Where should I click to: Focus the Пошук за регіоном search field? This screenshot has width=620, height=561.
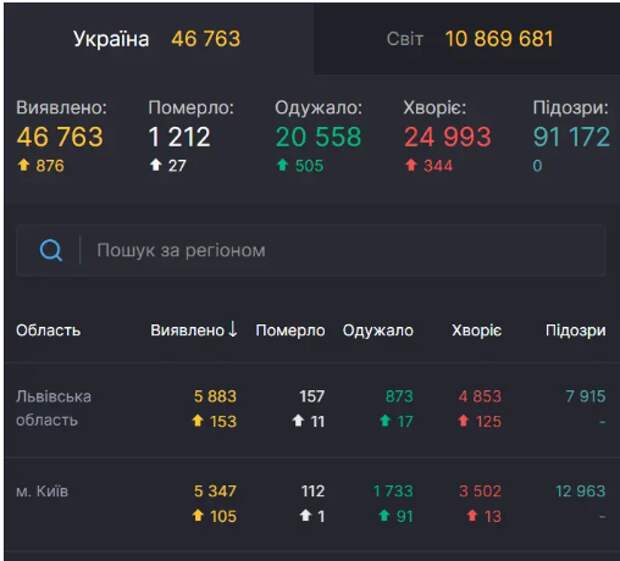(x=340, y=250)
